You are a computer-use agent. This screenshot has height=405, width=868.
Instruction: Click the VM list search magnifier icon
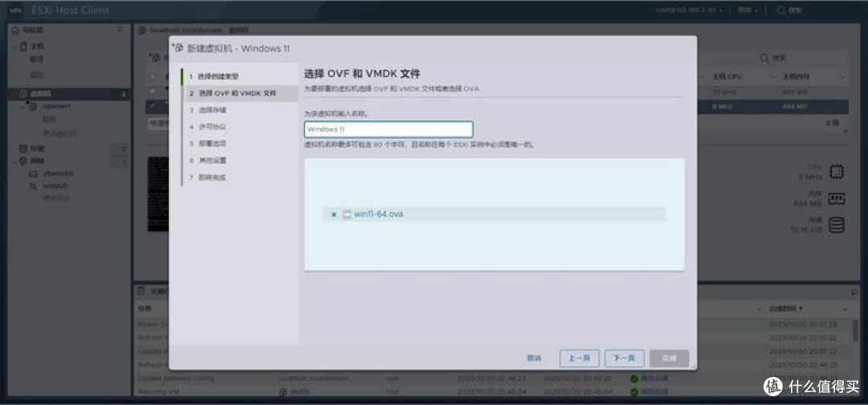coord(764,58)
